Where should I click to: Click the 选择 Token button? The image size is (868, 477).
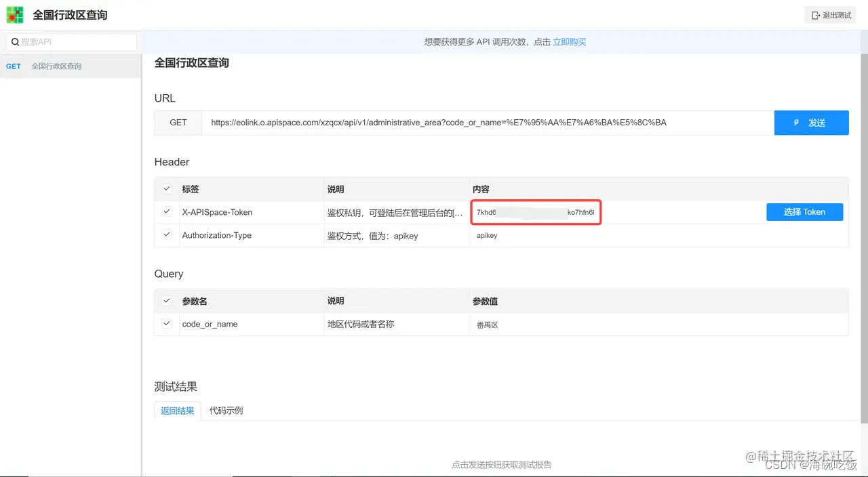pos(805,212)
